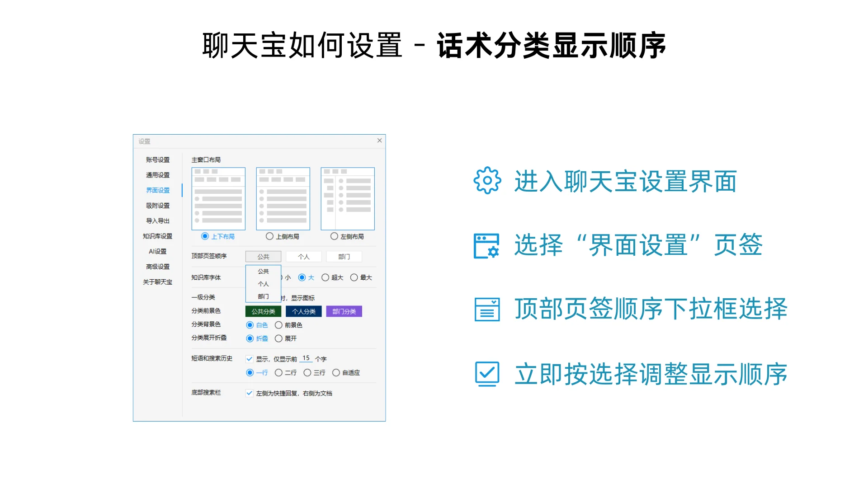
Task: Click the dark blue 个人分类 color swatch
Action: point(304,311)
